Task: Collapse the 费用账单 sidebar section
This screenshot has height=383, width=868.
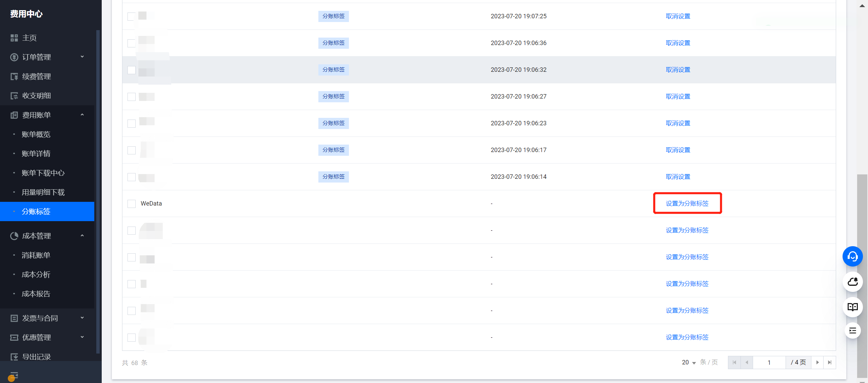Action: coord(47,115)
